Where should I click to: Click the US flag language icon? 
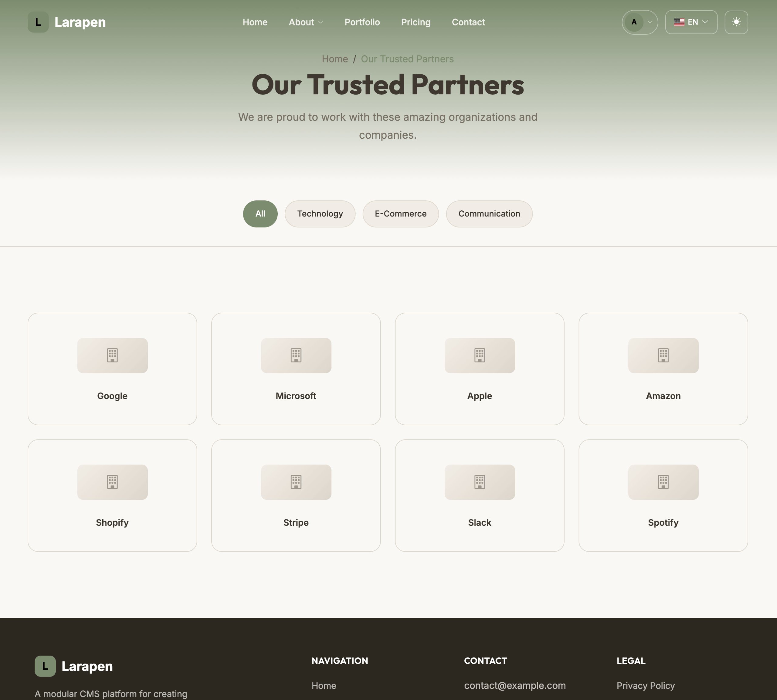click(x=679, y=22)
